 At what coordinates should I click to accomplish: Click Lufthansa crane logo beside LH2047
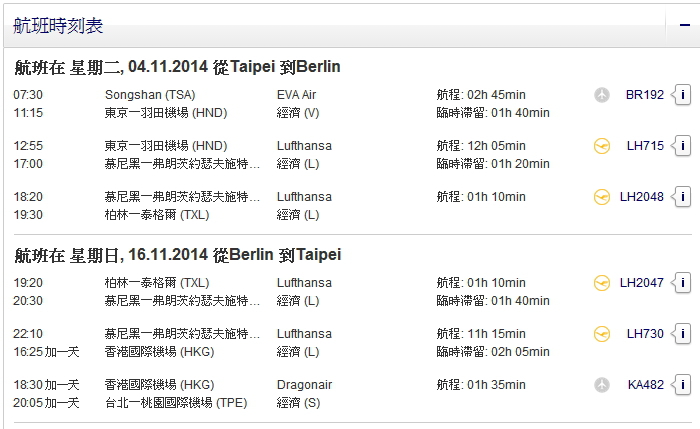coord(602,283)
